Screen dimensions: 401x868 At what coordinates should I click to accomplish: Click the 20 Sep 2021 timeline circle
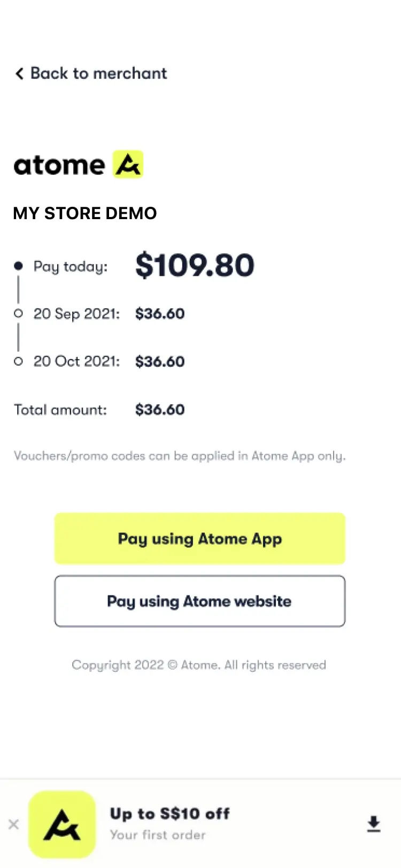(18, 314)
